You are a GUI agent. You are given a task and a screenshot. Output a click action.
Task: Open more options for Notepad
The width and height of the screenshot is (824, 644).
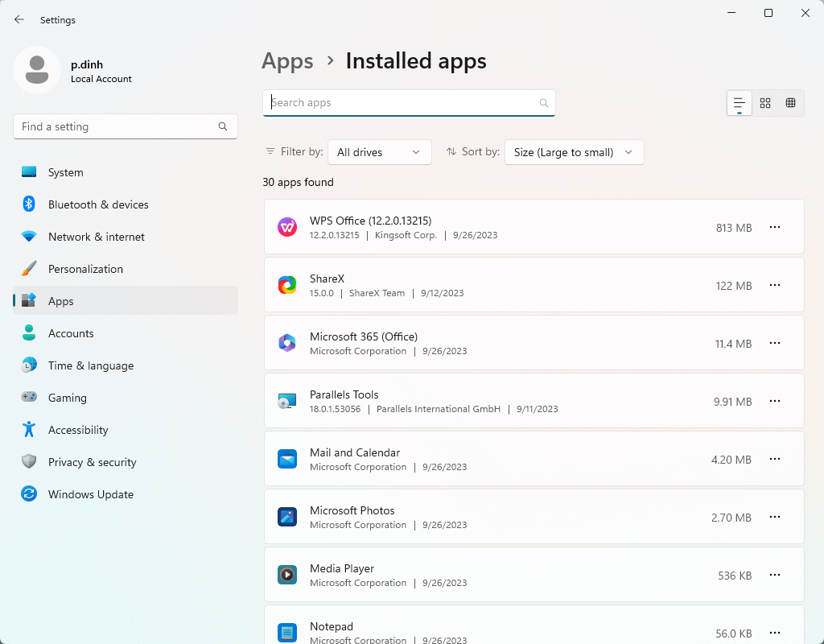[775, 633]
